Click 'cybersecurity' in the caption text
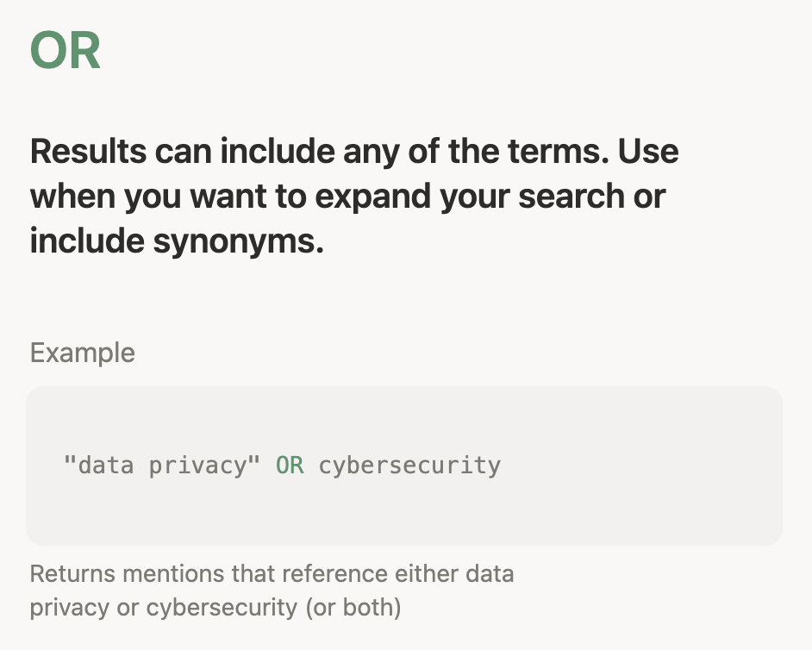Image resolution: width=812 pixels, height=650 pixels. (x=219, y=607)
